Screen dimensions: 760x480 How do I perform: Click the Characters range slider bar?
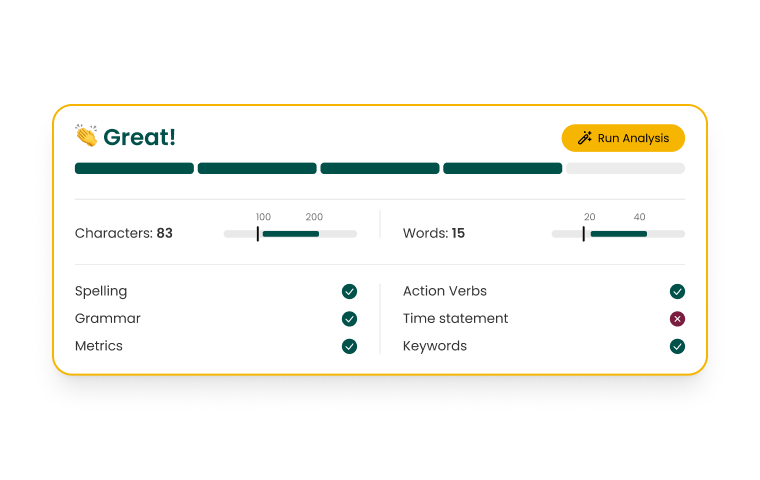290,234
